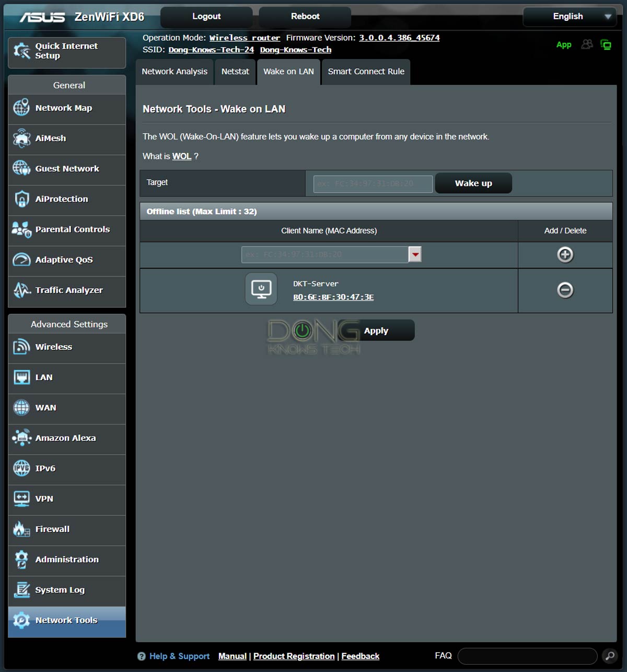Focus the FAQ search field
This screenshot has height=672, width=627.
pos(528,656)
